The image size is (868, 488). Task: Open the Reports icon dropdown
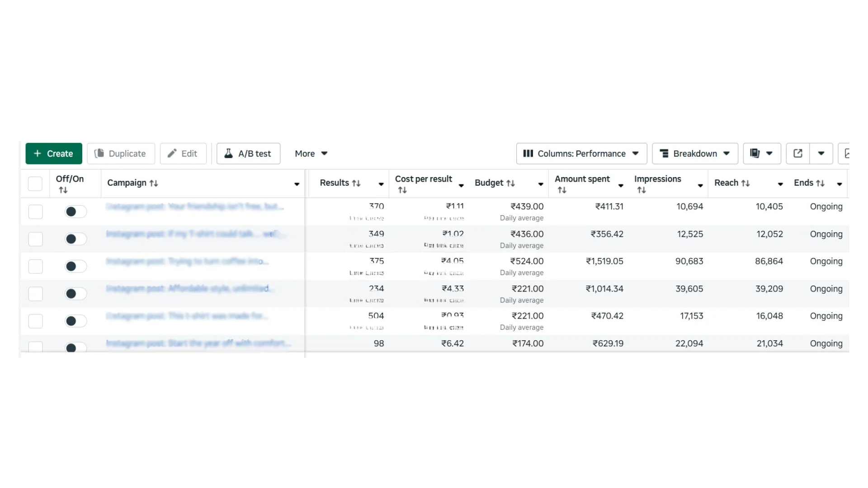pyautogui.click(x=762, y=154)
